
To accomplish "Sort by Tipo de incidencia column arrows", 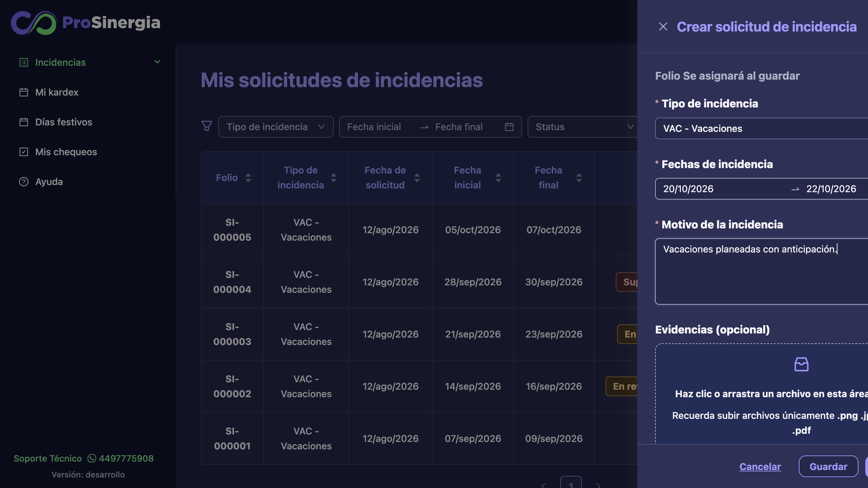I will pos(334,178).
